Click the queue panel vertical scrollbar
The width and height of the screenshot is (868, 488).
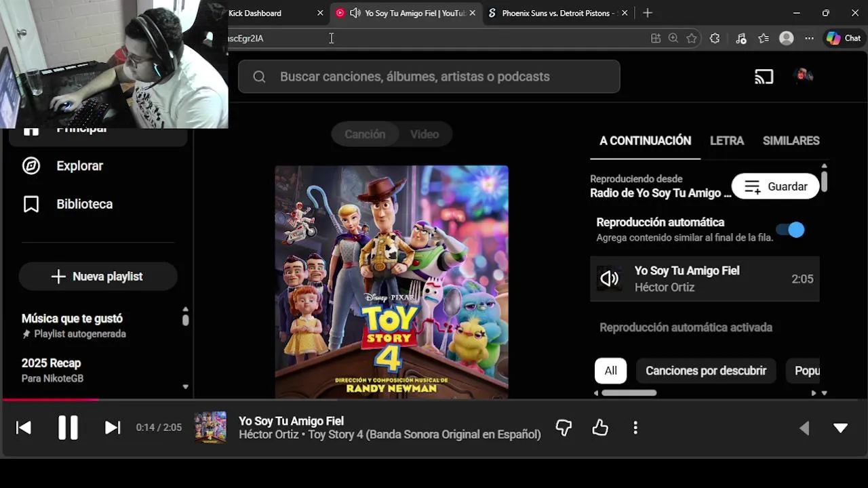[x=824, y=181]
